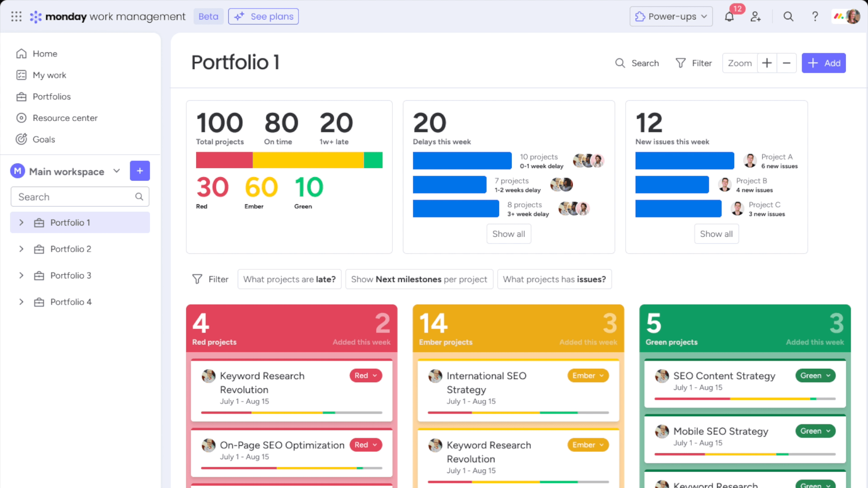Click the Zoom out minus icon
The height and width of the screenshot is (488, 868).
[x=787, y=63]
